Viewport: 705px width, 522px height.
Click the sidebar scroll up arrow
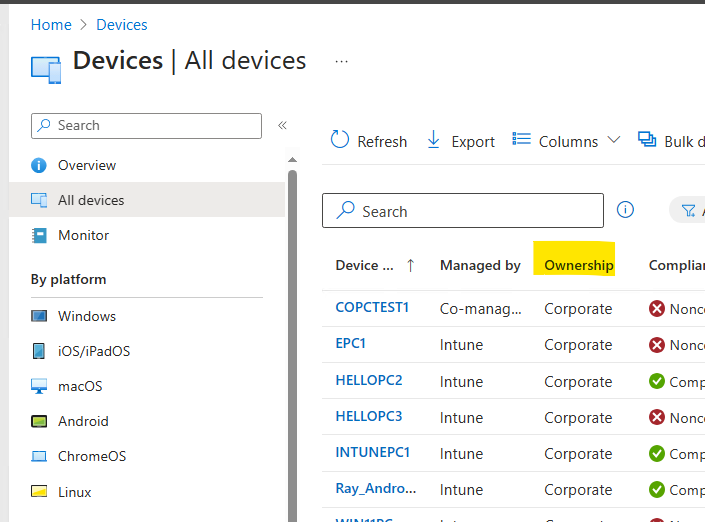pos(292,160)
